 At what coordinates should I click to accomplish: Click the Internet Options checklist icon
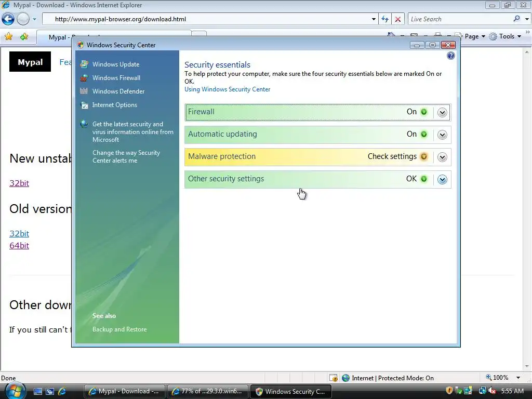84,105
